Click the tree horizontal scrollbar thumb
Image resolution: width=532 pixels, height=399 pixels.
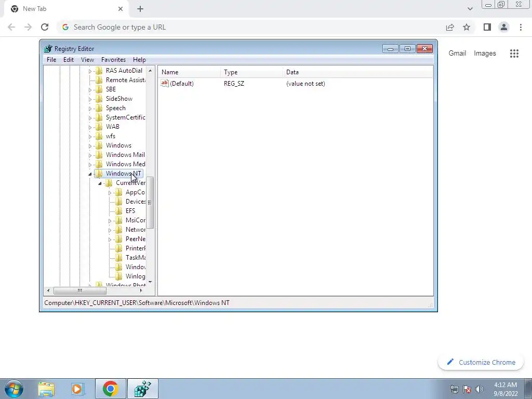79,291
